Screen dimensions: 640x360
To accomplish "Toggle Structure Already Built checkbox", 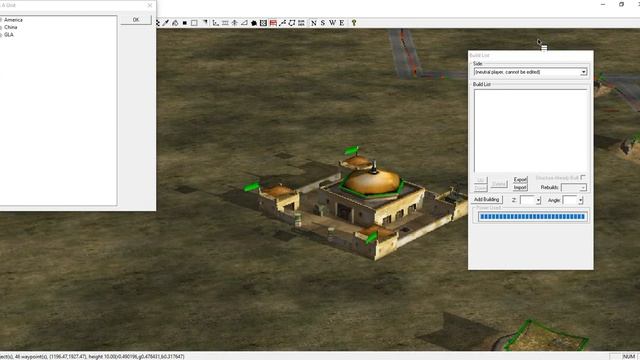I will pos(583,178).
